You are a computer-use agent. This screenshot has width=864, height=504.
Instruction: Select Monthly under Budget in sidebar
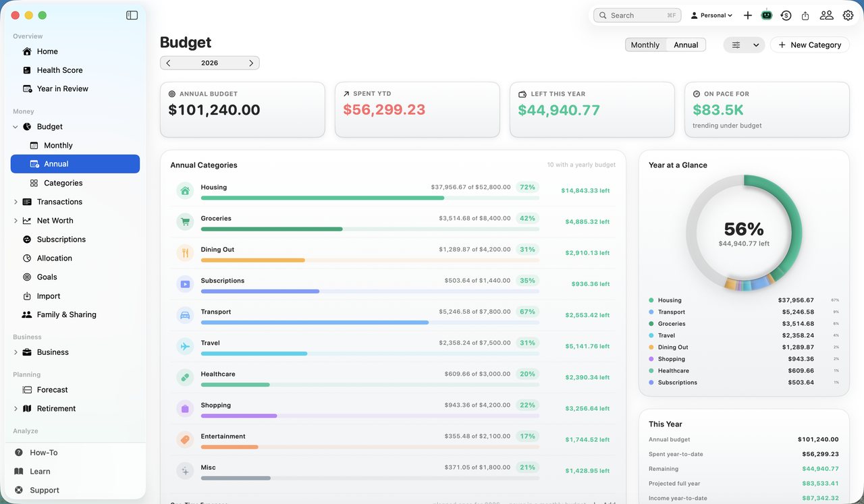pos(75,145)
